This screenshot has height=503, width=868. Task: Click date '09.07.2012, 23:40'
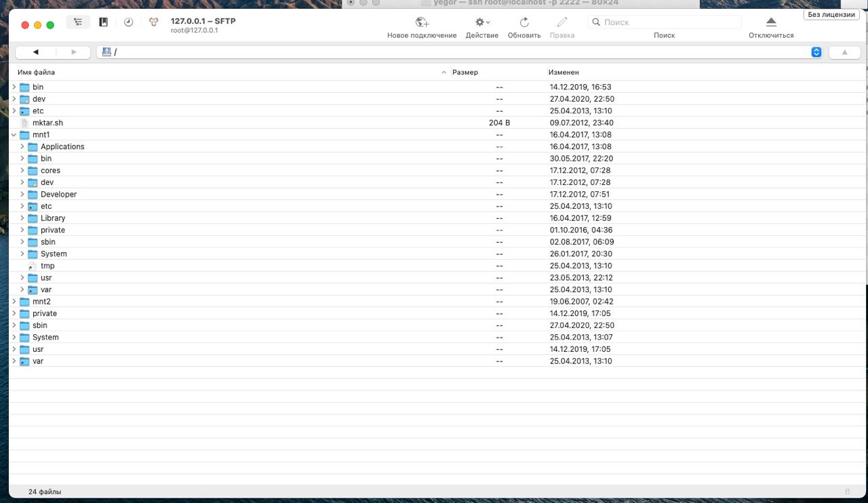[581, 123]
